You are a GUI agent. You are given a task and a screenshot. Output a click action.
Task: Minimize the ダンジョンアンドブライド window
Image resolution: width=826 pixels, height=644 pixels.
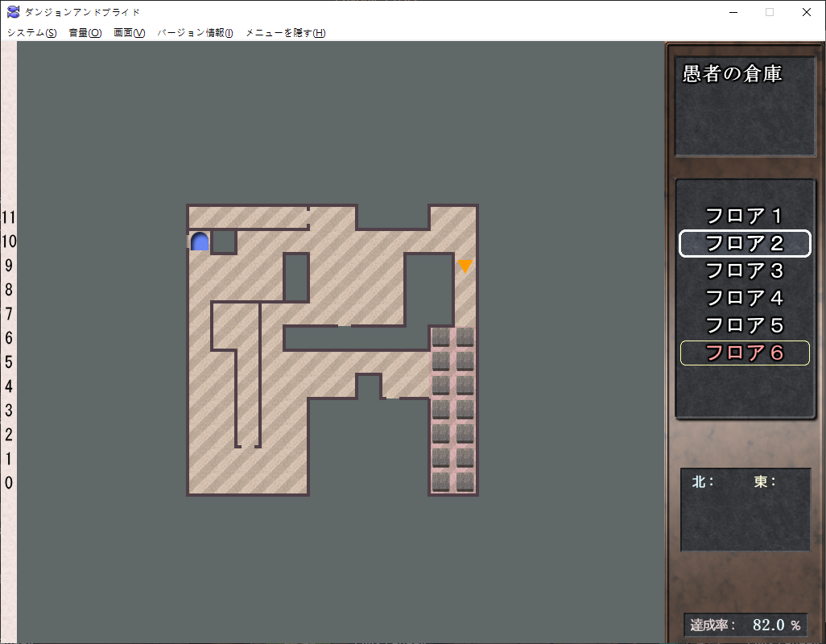click(x=733, y=12)
